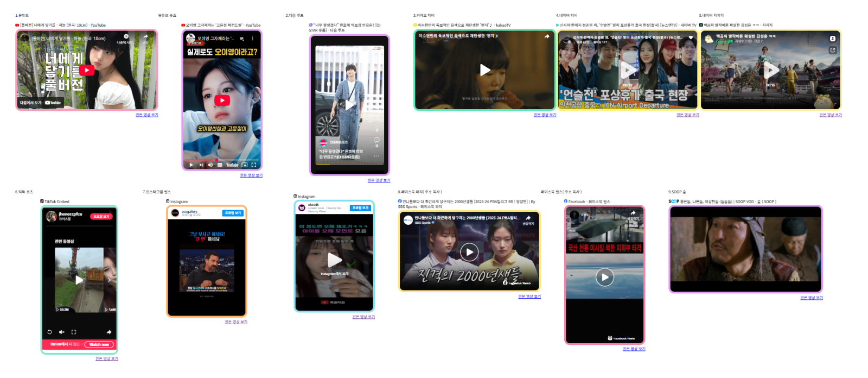Click the next-track icon in YouTube Shorts player

201,165
